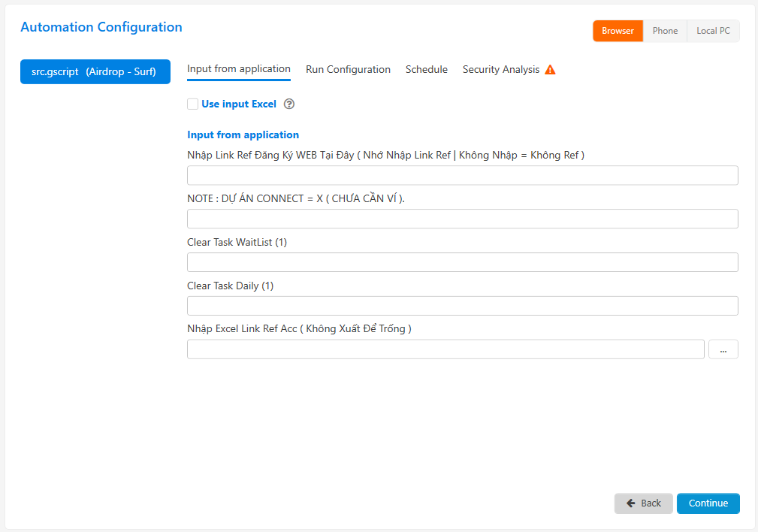Open the Schedule tab
Viewport: 758px width, 532px height.
click(427, 70)
